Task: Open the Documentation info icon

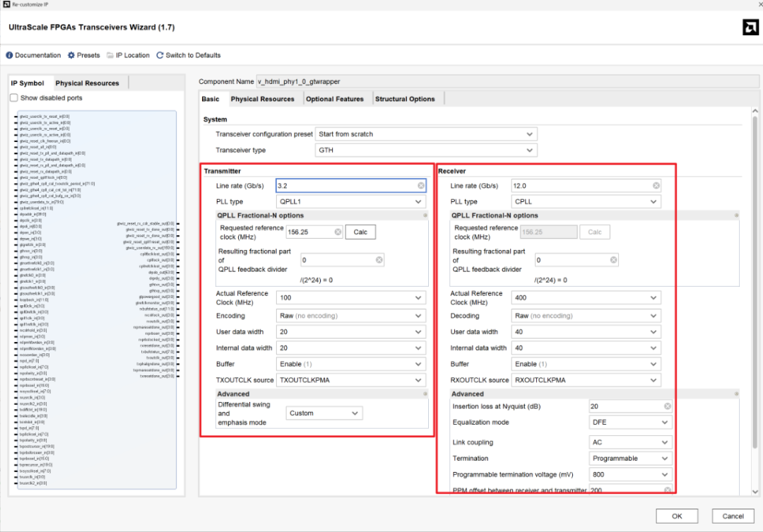Action: coord(10,55)
